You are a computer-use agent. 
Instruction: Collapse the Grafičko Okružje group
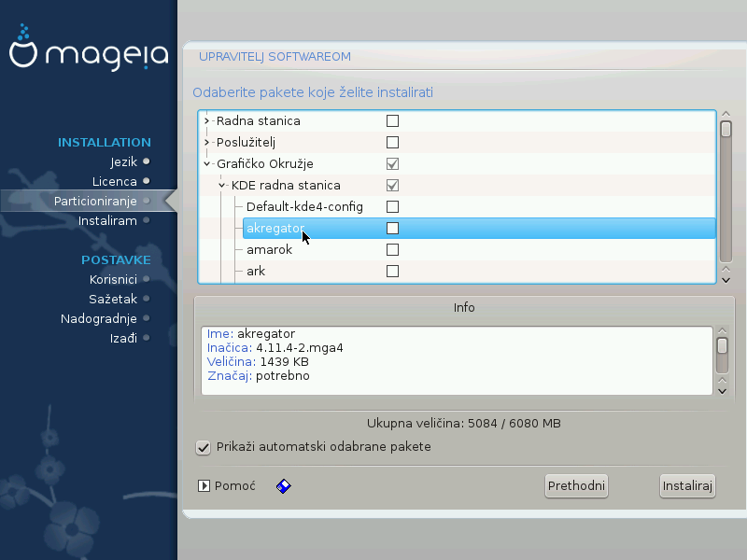click(206, 164)
